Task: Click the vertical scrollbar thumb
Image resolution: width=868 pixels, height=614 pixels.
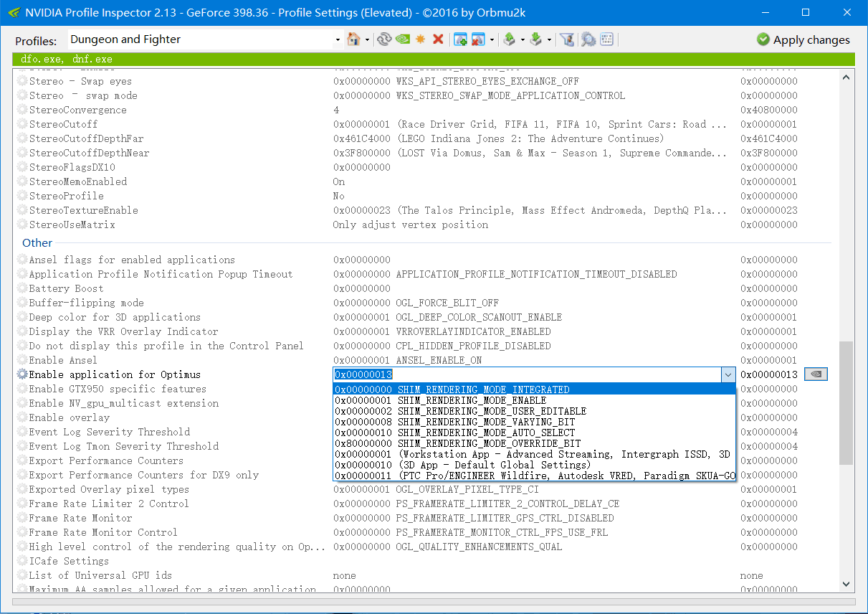Action: pos(846,402)
